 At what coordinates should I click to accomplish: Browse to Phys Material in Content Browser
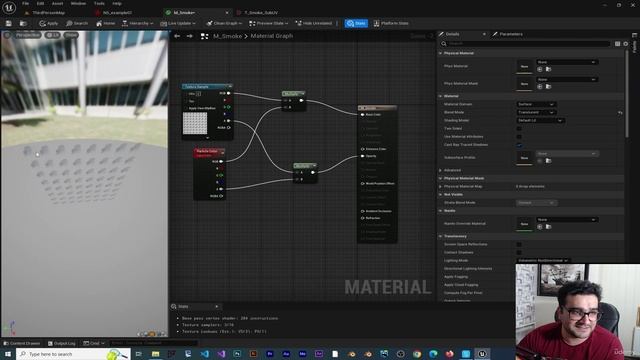coord(549,69)
